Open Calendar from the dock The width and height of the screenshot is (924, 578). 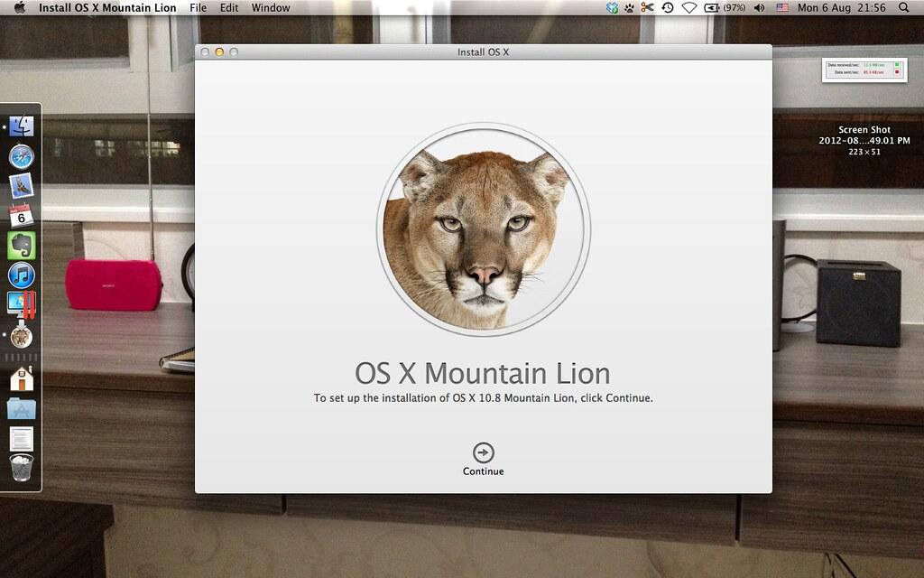(x=21, y=215)
